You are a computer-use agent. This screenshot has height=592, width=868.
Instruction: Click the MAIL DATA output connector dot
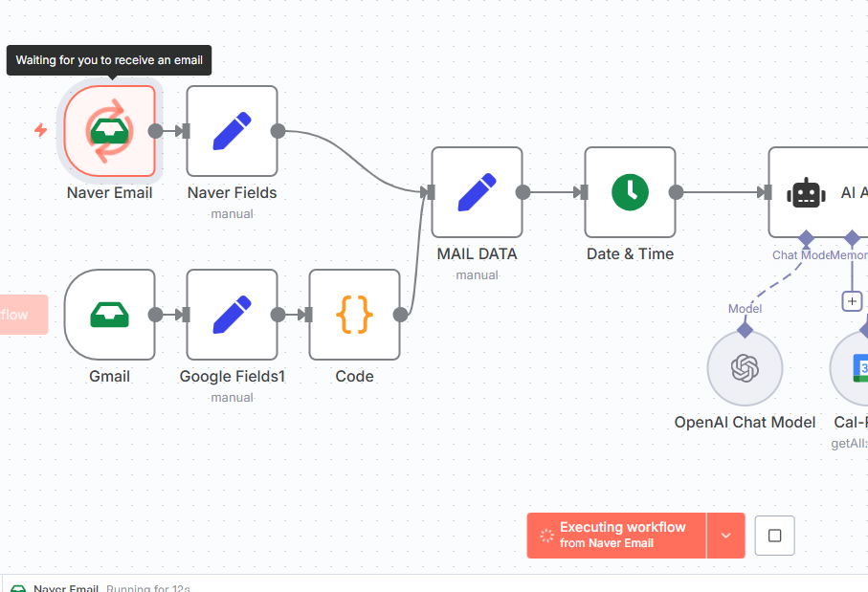[523, 192]
